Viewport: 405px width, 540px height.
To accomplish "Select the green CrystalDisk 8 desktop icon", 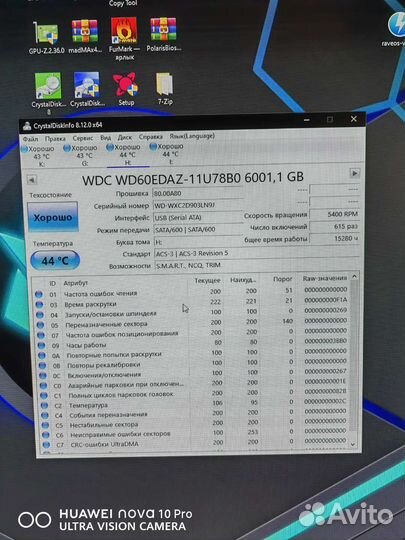I will click(49, 93).
